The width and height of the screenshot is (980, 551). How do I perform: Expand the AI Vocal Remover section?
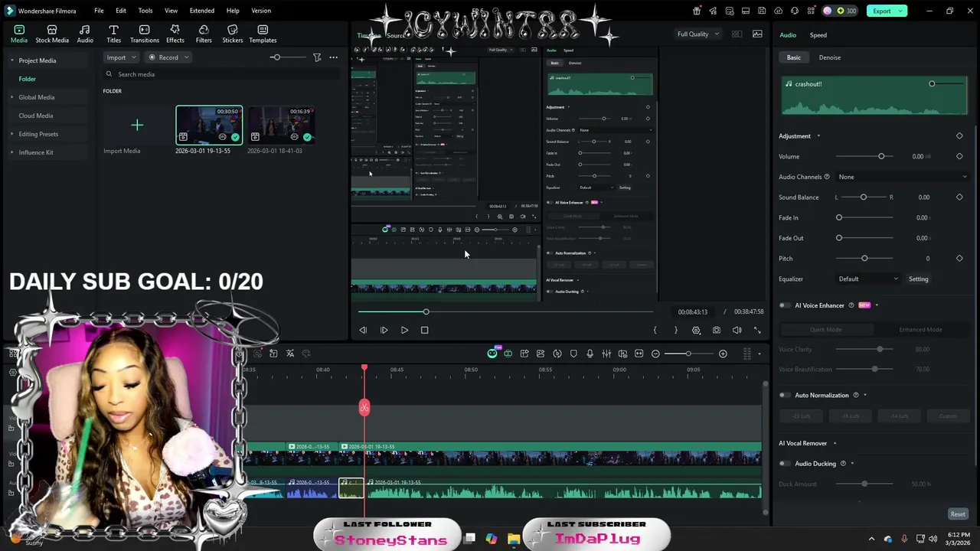pos(835,443)
